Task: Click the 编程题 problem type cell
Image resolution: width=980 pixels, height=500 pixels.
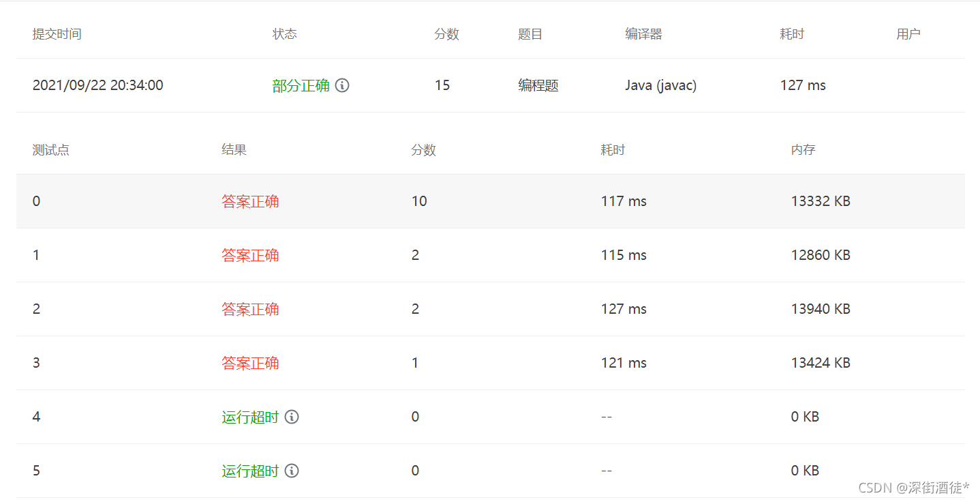Action: pyautogui.click(x=538, y=85)
